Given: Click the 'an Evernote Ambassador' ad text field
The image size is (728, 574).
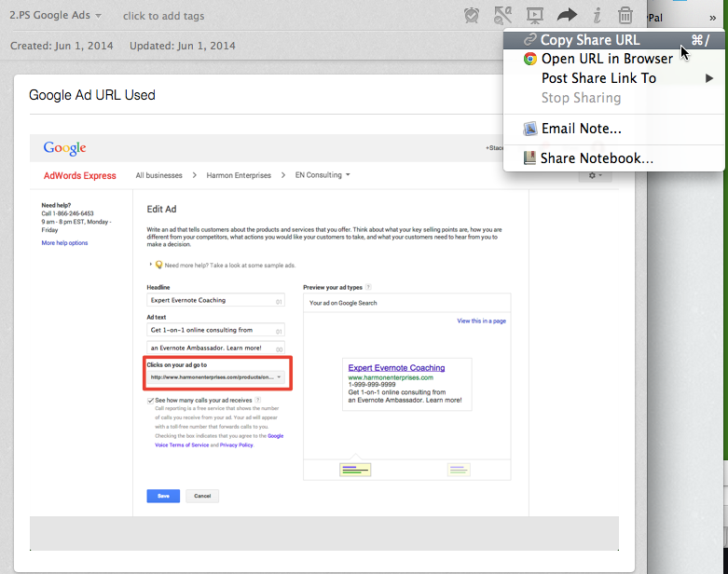Looking at the screenshot, I should (x=215, y=348).
